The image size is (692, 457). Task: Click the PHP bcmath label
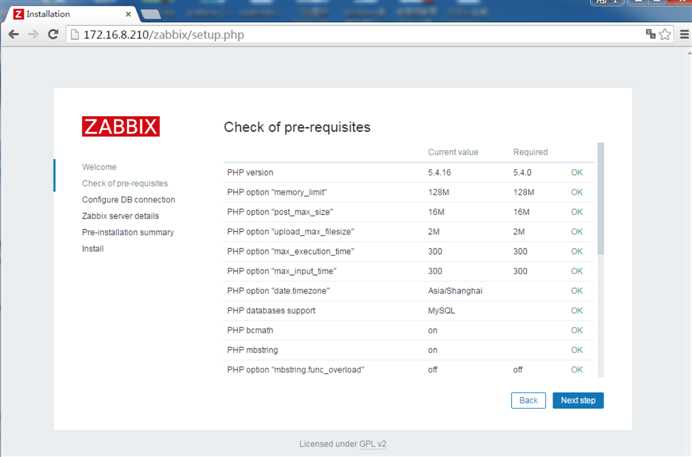pos(250,330)
